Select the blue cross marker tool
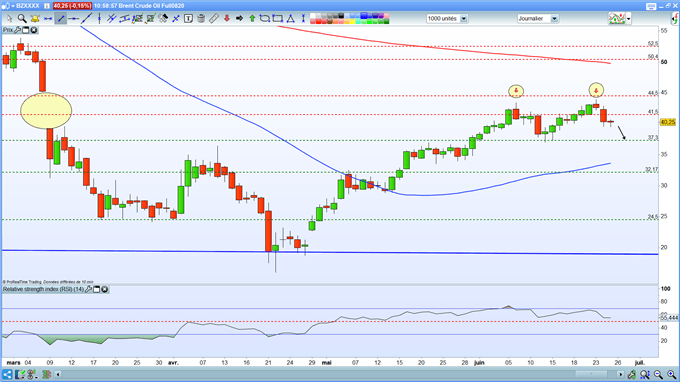 pyautogui.click(x=176, y=18)
